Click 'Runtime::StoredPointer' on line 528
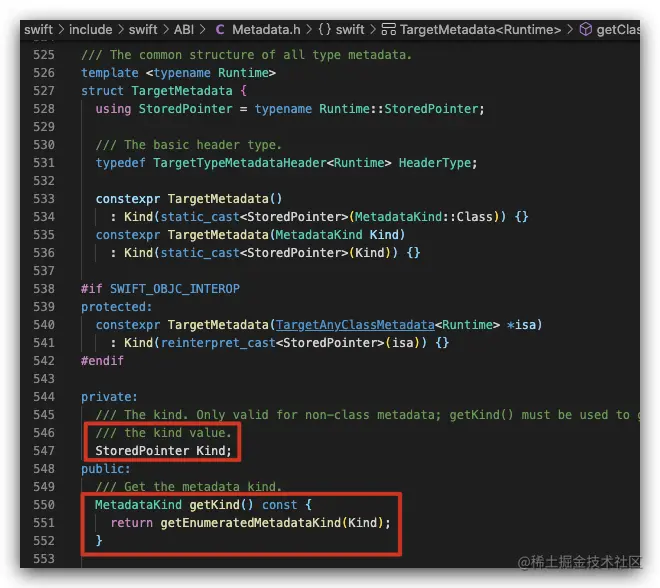Screen dimensions: 660x588 tap(398, 109)
